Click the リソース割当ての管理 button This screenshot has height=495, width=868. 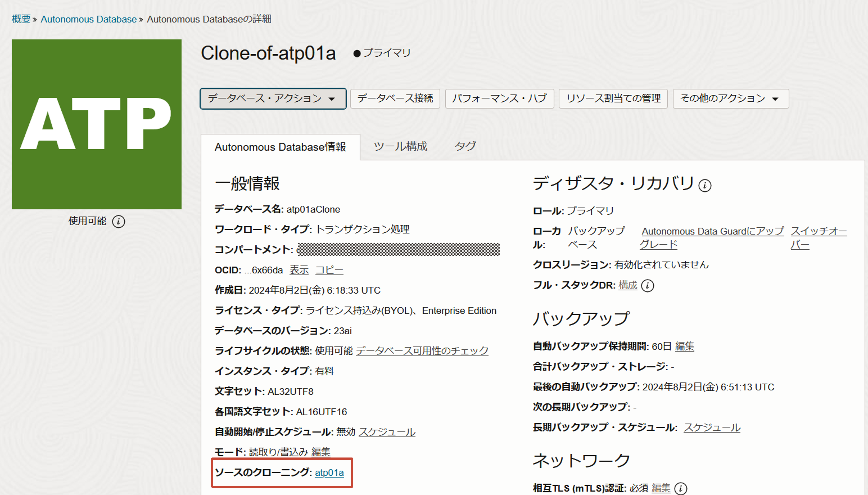tap(613, 99)
